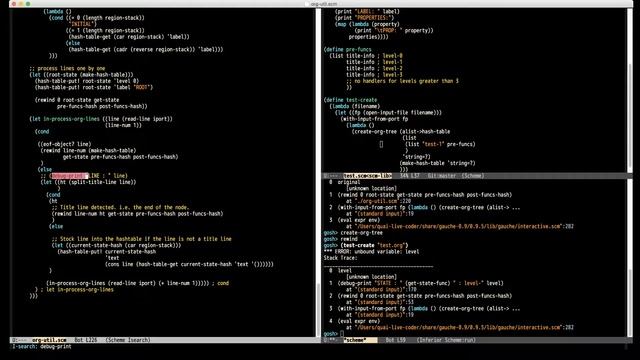Click ';; no handlers for levels greater than 3'
Image resolution: width=640 pixels, height=360 pixels.
point(402,81)
